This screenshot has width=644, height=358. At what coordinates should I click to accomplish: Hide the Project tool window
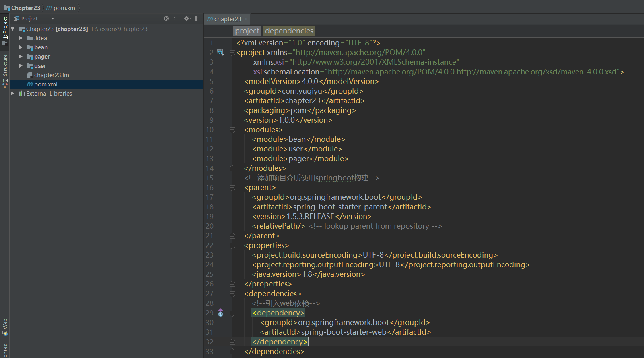coord(198,18)
